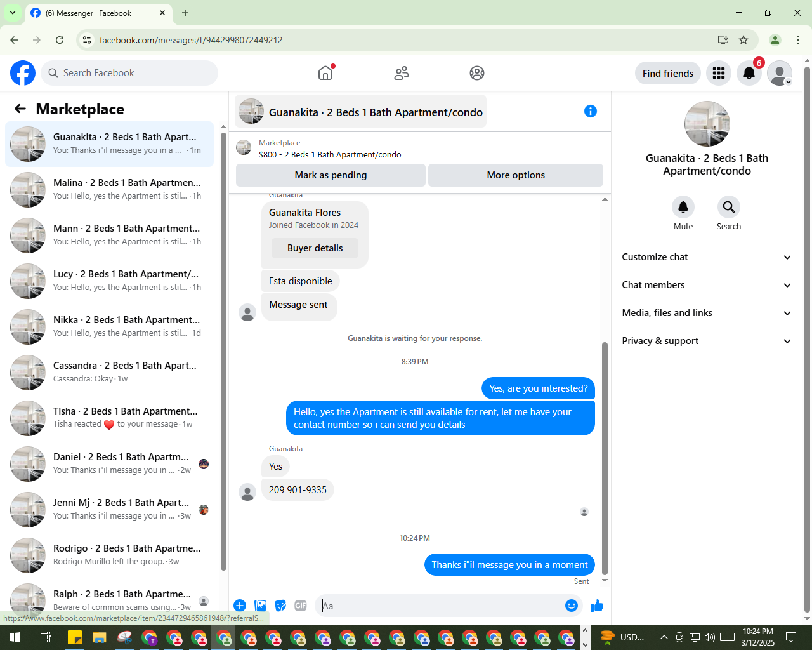Mute this conversation with the bell icon

click(683, 207)
